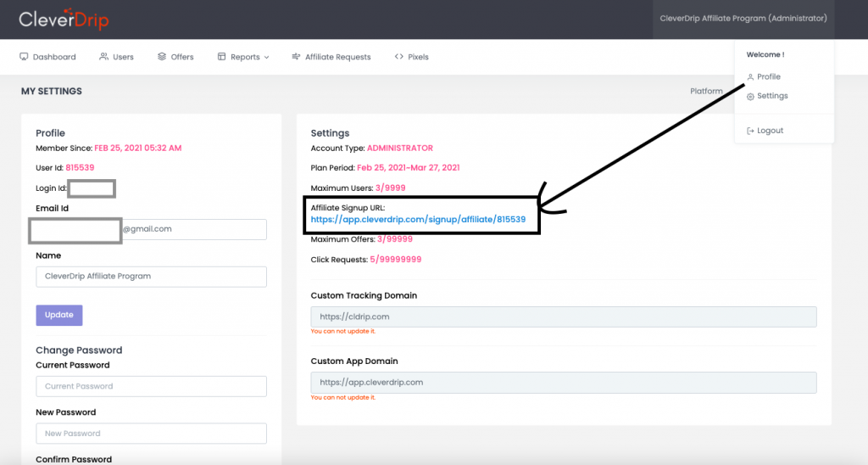Screen dimensions: 868x465
Task: Expand the Reports dropdown chevron
Action: coord(266,57)
